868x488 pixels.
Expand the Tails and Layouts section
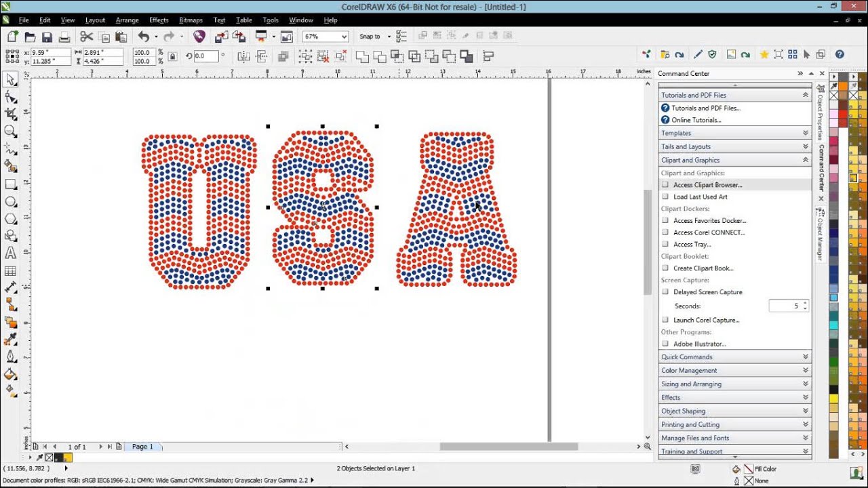click(806, 146)
